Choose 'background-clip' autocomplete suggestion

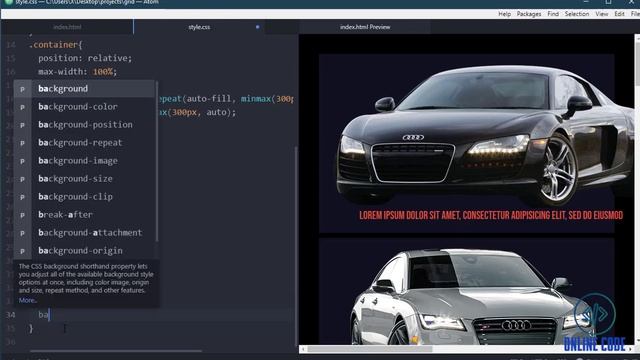tap(84, 196)
